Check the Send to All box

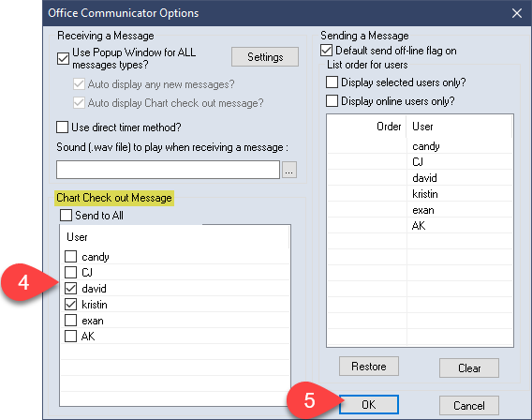tap(66, 216)
